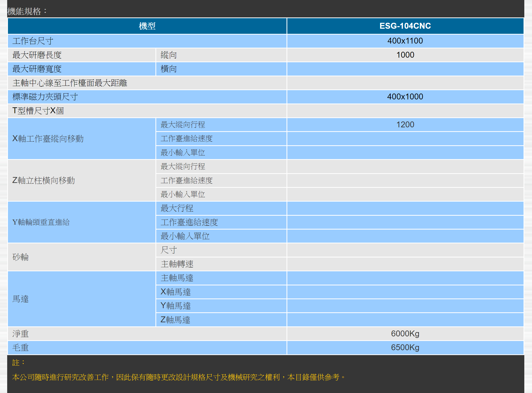Select the 橫向 cell

[x=169, y=69]
